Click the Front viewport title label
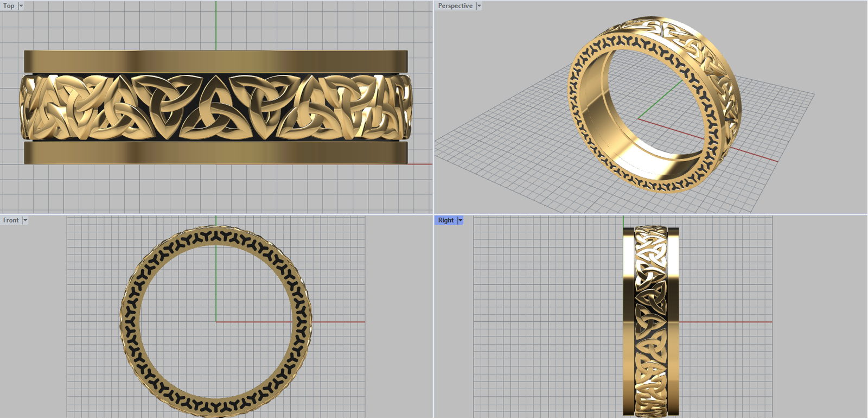This screenshot has height=419, width=868. tap(11, 220)
